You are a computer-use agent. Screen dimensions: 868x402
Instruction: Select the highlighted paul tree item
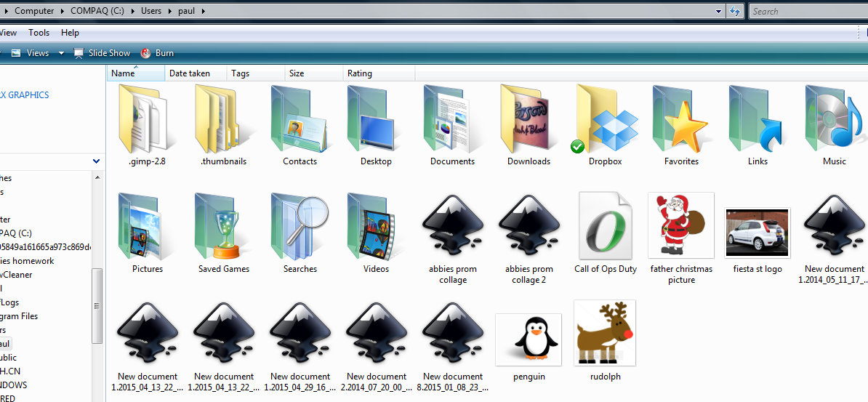[6, 344]
